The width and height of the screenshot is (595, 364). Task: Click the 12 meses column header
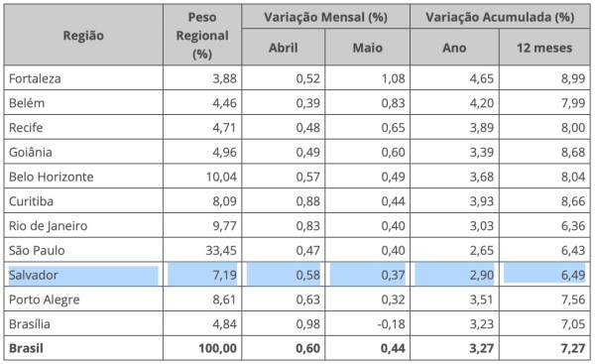[544, 48]
